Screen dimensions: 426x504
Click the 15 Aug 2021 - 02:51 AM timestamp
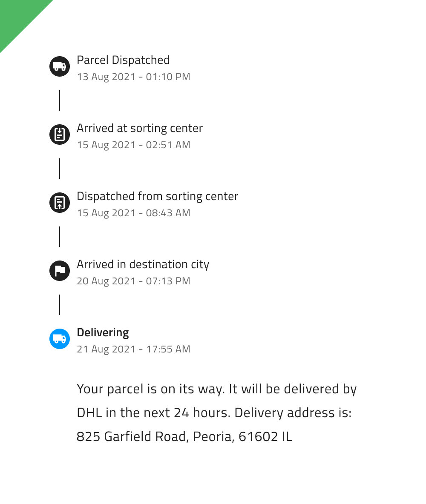(x=133, y=145)
